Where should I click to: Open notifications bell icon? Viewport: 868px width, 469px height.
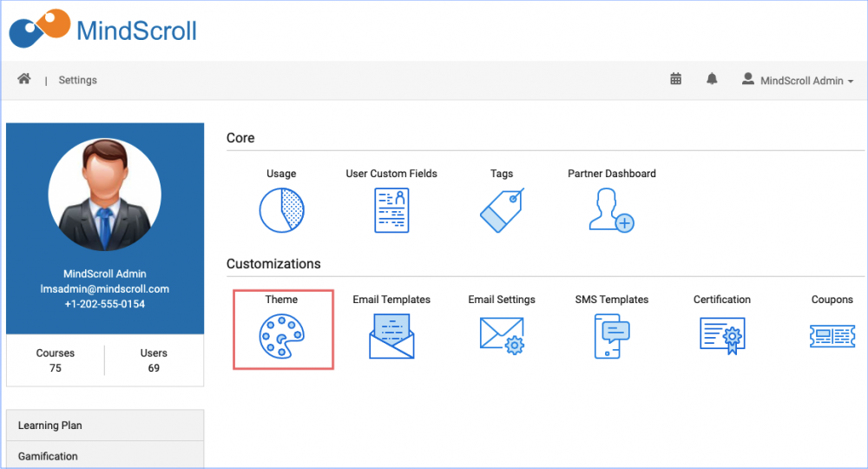click(x=712, y=79)
